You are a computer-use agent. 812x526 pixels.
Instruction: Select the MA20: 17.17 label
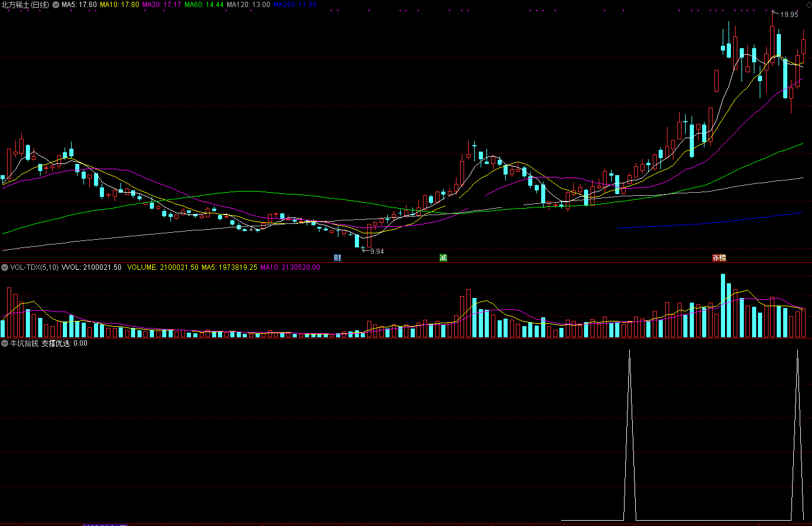[x=162, y=5]
